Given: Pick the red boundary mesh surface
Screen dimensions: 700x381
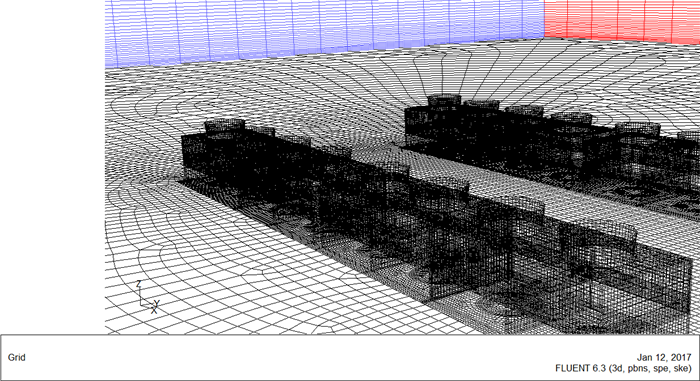Looking at the screenshot, I should [622, 21].
